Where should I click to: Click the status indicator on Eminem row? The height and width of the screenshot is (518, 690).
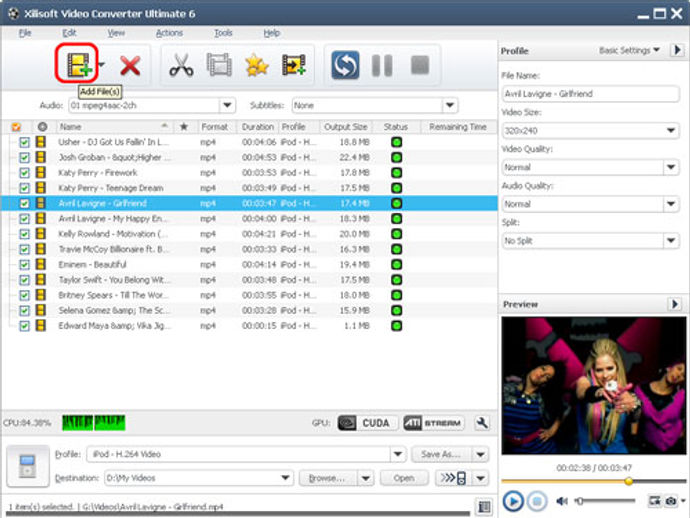[396, 265]
